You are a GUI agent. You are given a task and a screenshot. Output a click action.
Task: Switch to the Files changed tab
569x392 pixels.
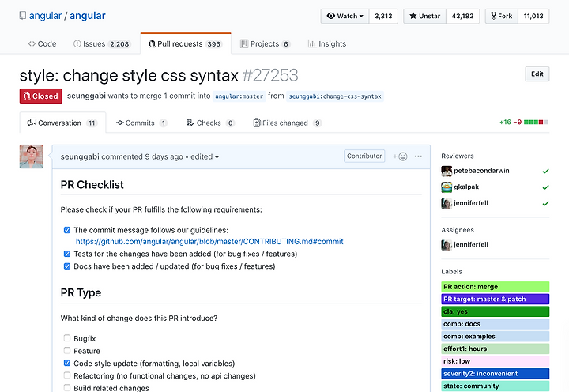pos(287,123)
